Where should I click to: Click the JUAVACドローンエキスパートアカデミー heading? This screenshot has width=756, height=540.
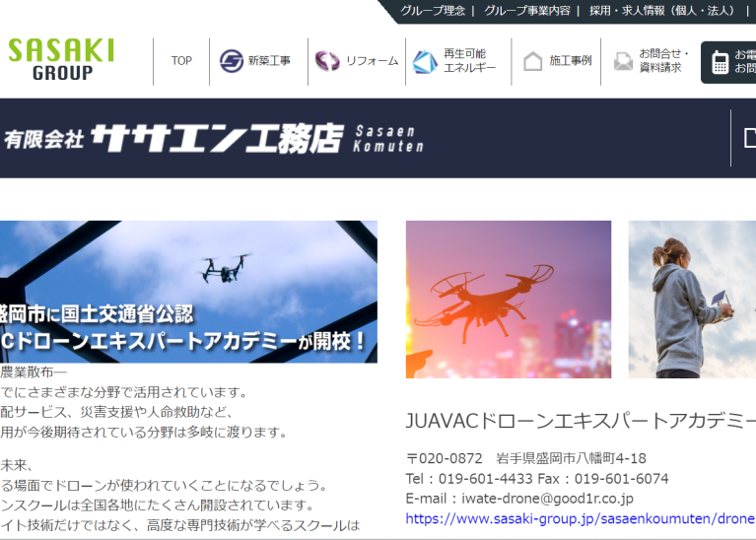(581, 421)
